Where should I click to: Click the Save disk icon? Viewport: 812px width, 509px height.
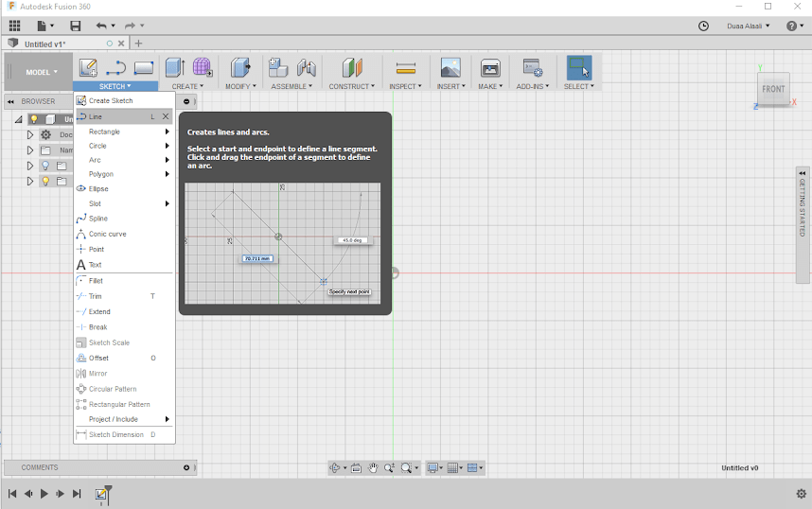point(75,26)
